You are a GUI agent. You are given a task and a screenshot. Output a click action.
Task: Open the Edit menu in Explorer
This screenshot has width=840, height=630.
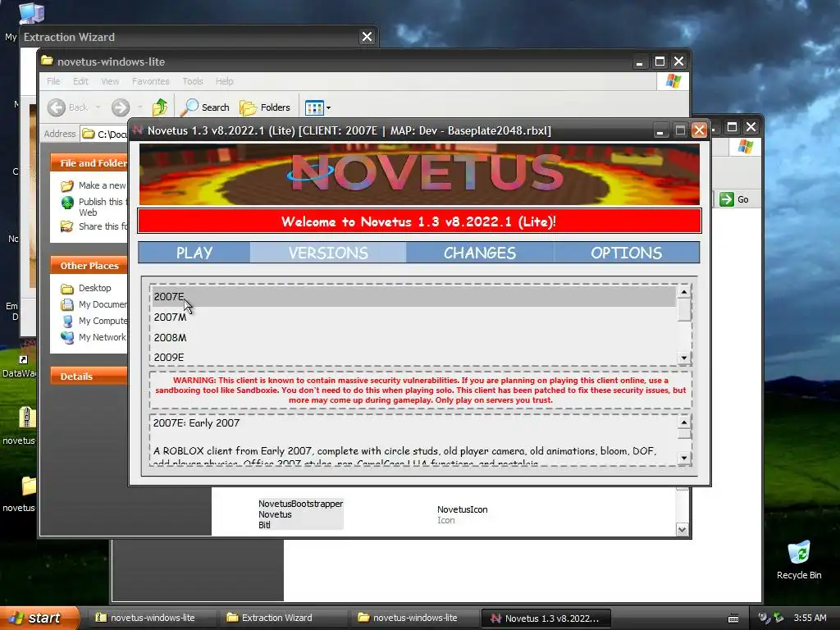81,81
